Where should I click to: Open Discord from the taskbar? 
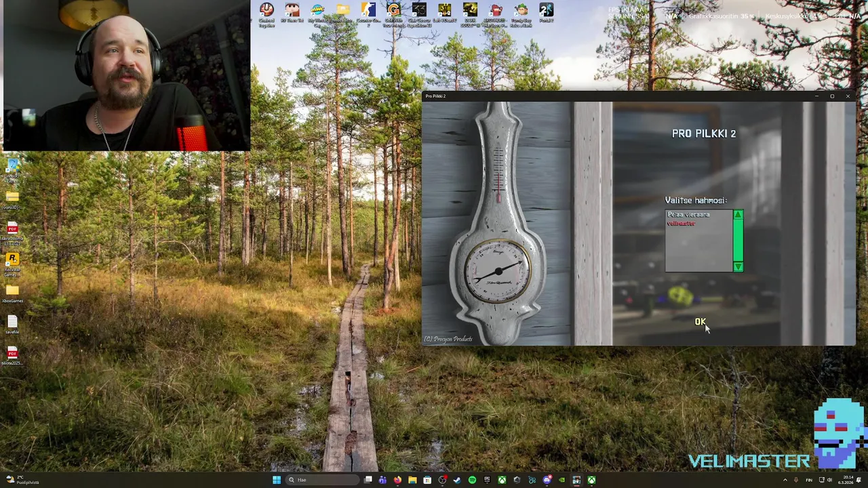click(x=547, y=480)
